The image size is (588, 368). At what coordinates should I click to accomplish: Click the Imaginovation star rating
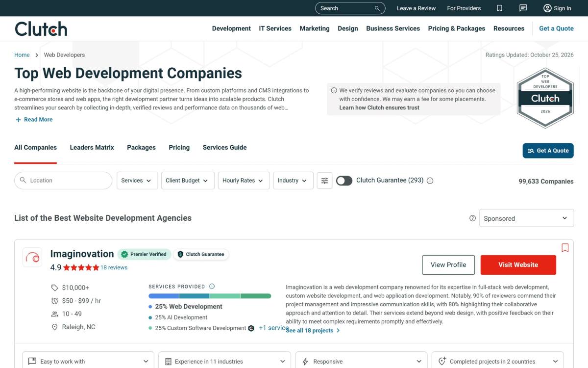pos(81,267)
